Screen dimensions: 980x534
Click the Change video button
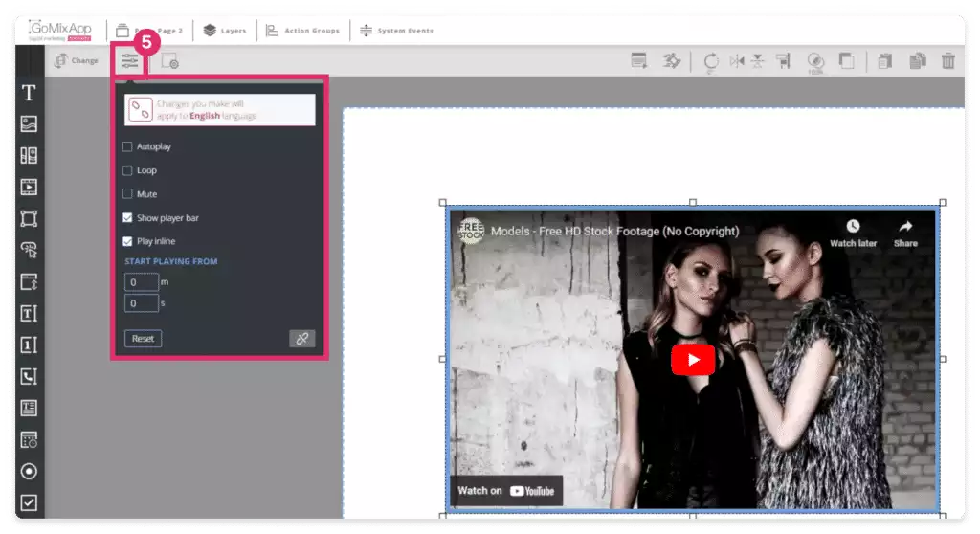coord(77,61)
